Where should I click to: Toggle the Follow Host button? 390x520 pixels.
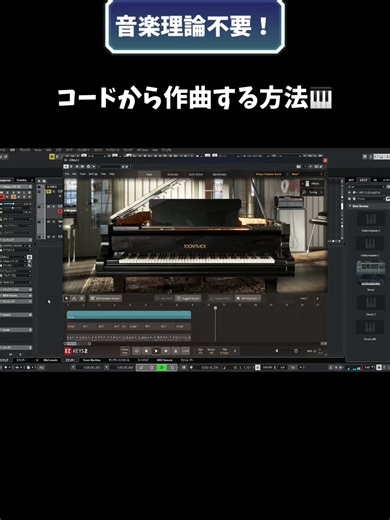[x=125, y=351]
